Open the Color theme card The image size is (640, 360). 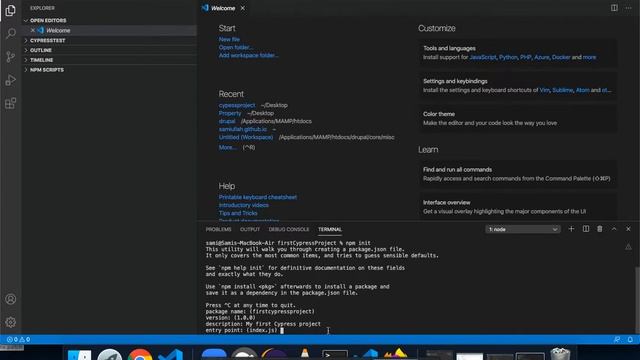coord(518,118)
